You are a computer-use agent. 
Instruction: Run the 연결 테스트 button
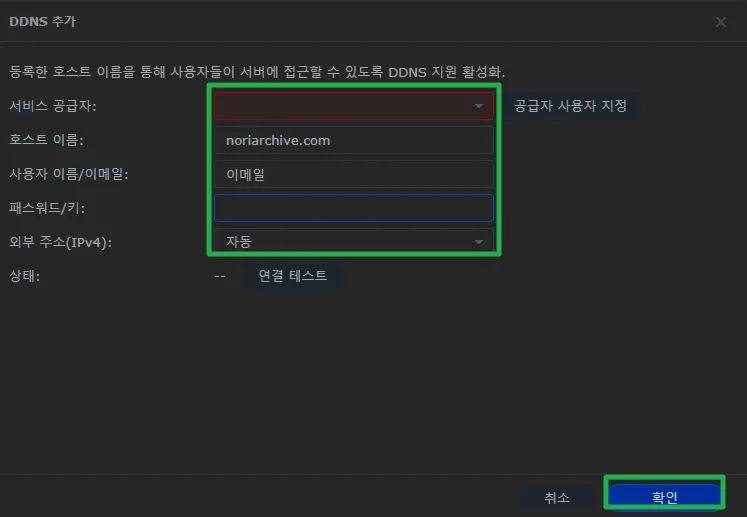(292, 276)
